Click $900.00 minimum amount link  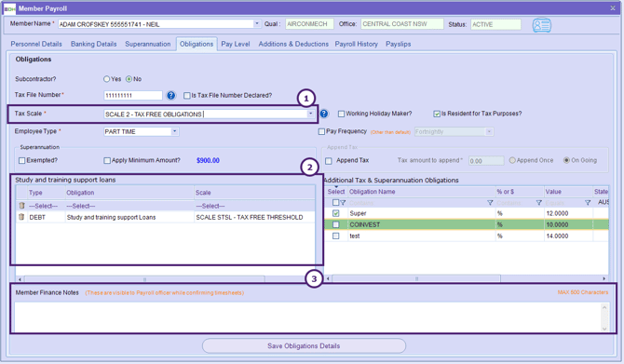click(x=208, y=160)
